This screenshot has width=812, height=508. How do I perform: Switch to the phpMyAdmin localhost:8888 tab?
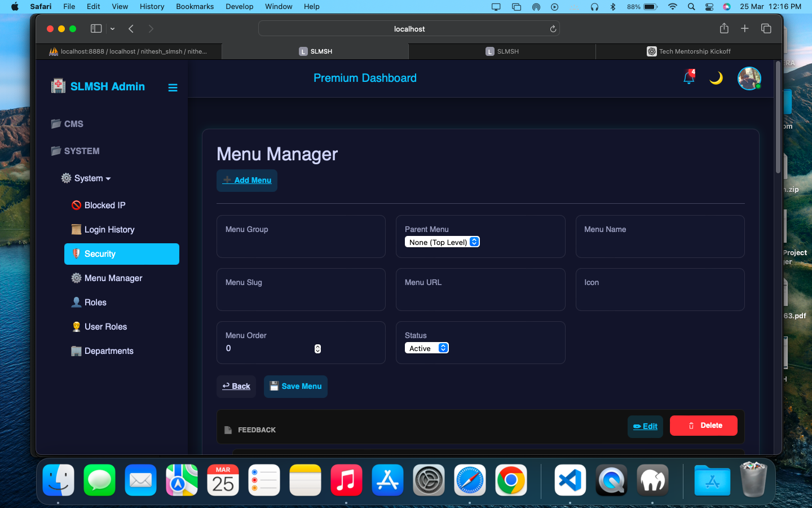pos(129,51)
